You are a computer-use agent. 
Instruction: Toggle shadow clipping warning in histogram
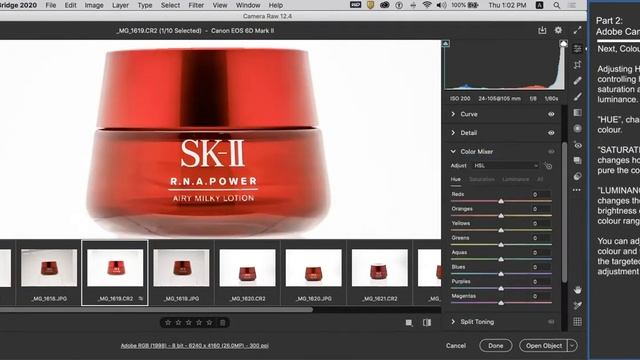click(446, 43)
